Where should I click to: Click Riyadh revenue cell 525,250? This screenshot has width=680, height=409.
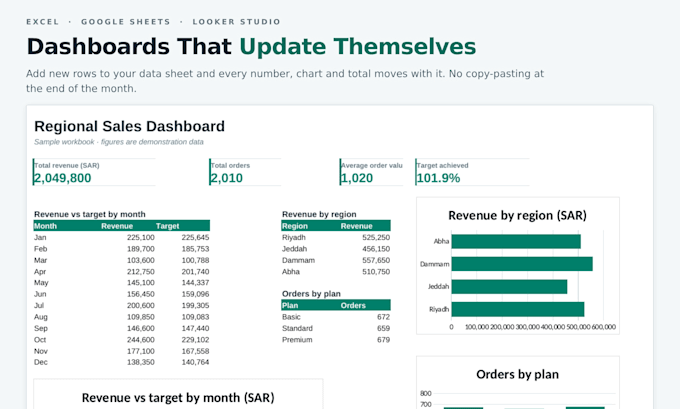[376, 237]
